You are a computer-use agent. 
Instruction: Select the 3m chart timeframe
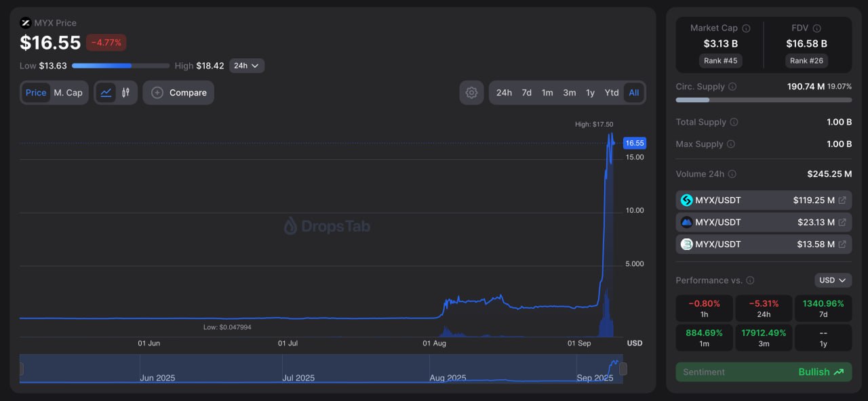point(570,93)
